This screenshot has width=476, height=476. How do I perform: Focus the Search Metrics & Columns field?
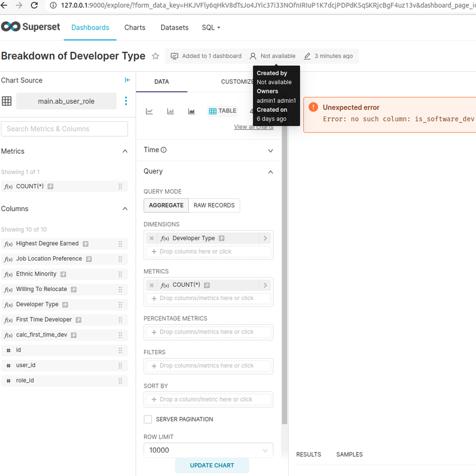tap(64, 129)
